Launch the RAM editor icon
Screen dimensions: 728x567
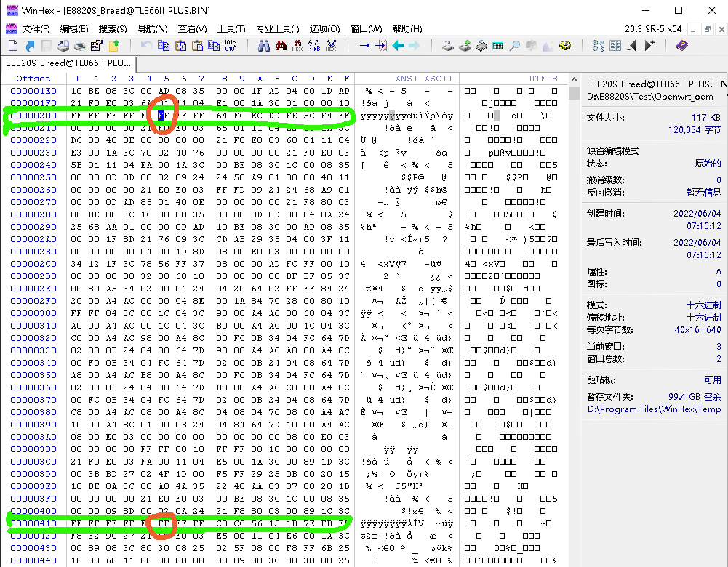pos(480,45)
